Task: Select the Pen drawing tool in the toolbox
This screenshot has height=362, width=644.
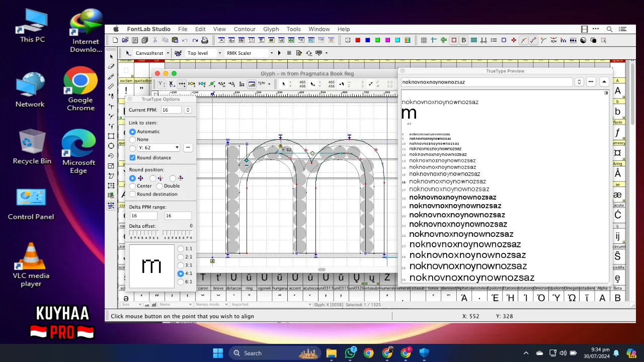Action: 111,96
